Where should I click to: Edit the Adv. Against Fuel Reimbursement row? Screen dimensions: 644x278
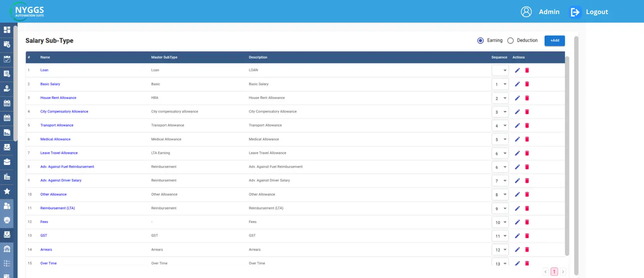517,167
